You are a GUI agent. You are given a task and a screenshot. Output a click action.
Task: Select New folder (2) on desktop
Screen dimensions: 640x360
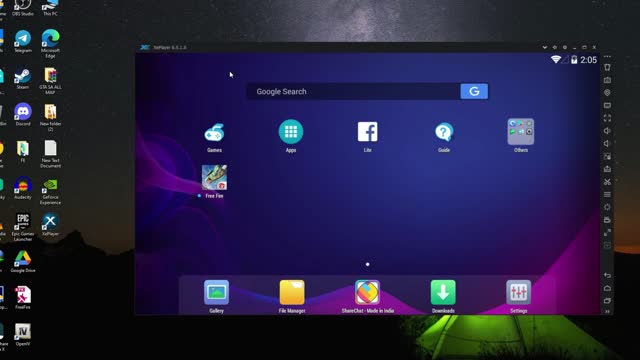tap(50, 117)
